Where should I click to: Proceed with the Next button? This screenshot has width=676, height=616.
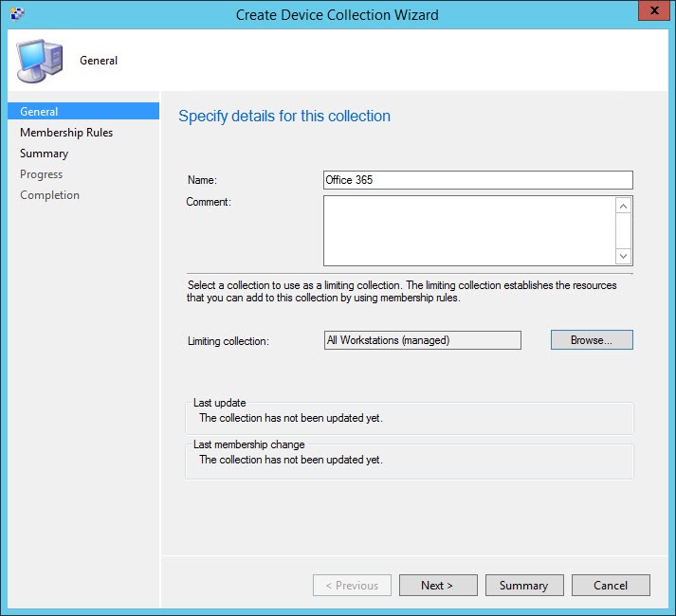437,586
